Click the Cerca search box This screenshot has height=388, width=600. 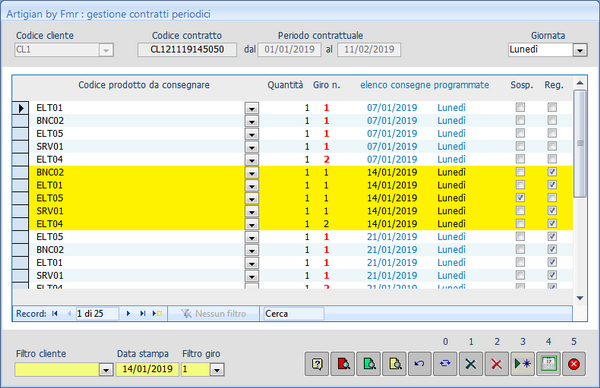pos(293,314)
